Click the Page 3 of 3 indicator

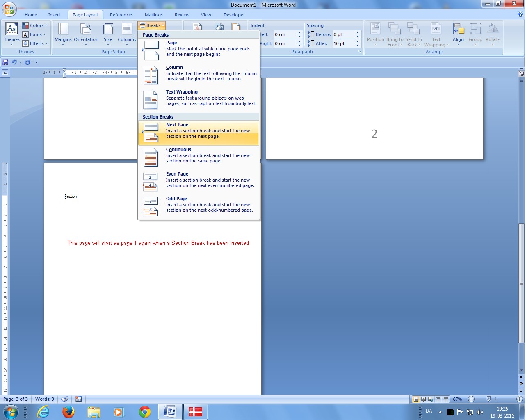click(x=16, y=399)
